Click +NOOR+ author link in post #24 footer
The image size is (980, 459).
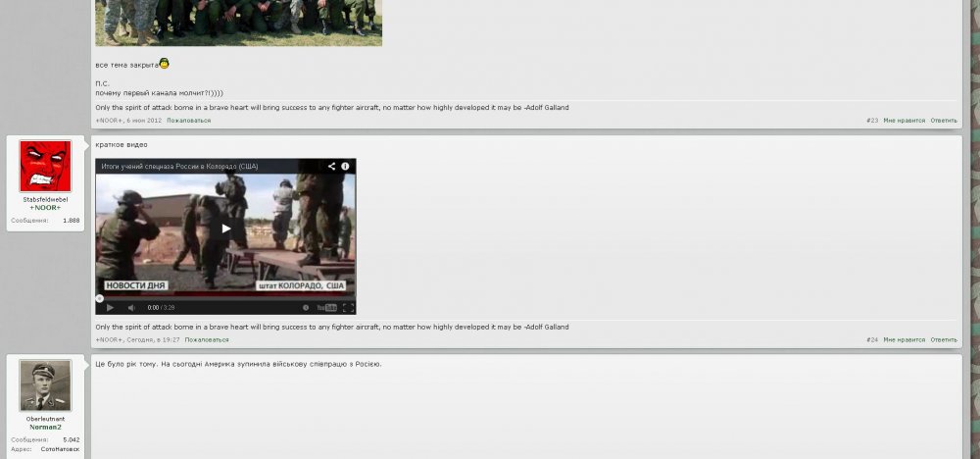coord(109,340)
